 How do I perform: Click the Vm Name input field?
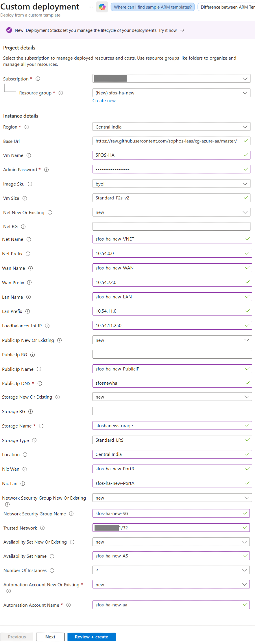pyautogui.click(x=168, y=155)
